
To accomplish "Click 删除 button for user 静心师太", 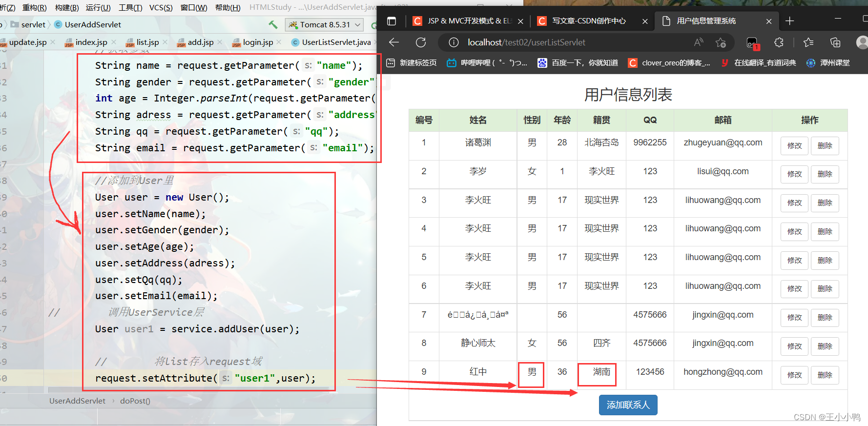I will coord(825,346).
